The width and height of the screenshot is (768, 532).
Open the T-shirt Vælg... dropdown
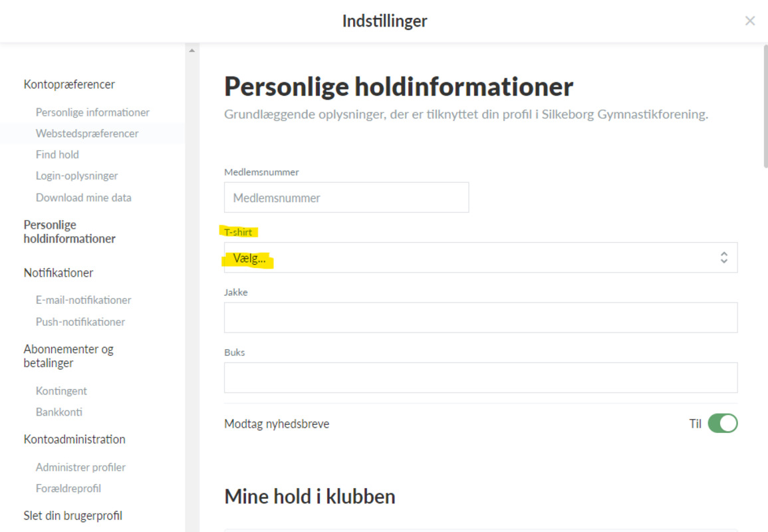click(x=481, y=257)
